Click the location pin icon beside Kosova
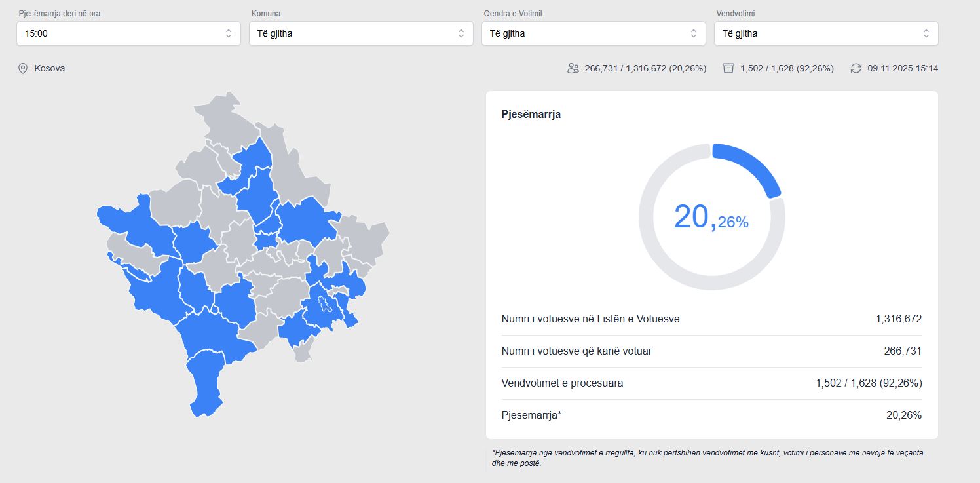980x483 pixels. point(23,68)
